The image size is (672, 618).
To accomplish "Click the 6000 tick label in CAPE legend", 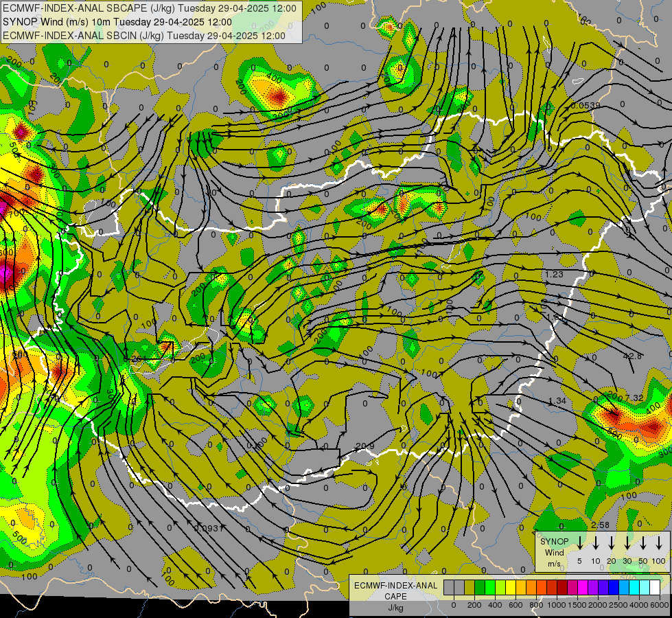I will pyautogui.click(x=660, y=605).
